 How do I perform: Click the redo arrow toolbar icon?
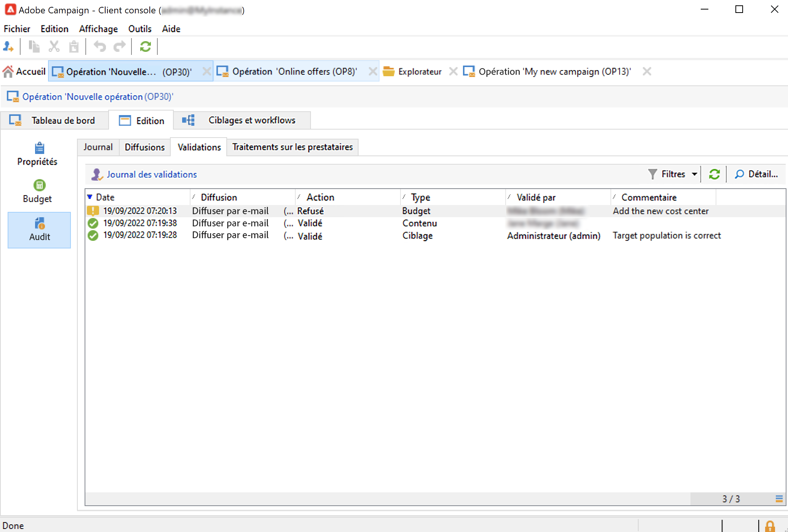point(120,46)
